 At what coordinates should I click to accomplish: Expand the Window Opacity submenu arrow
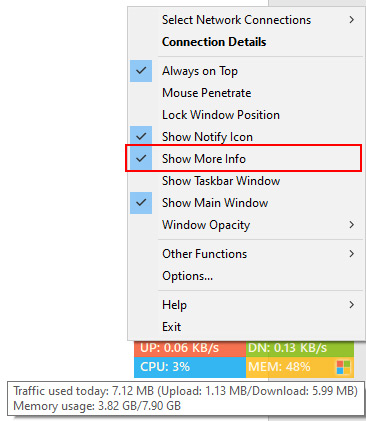[351, 225]
